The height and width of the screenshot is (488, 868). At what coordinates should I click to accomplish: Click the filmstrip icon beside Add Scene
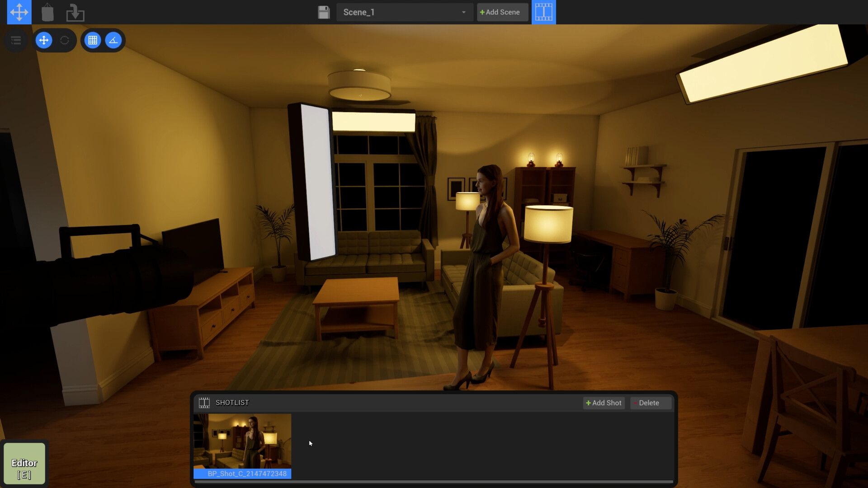[x=543, y=12]
